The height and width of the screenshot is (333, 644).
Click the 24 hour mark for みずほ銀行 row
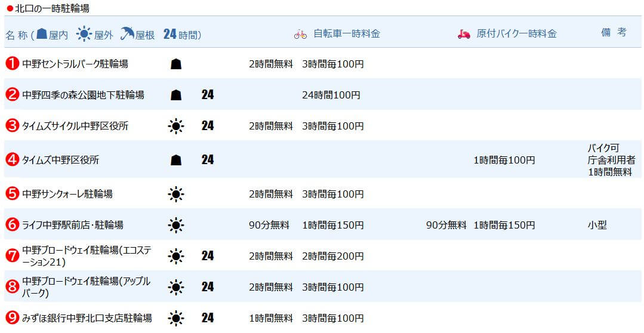coord(207,318)
